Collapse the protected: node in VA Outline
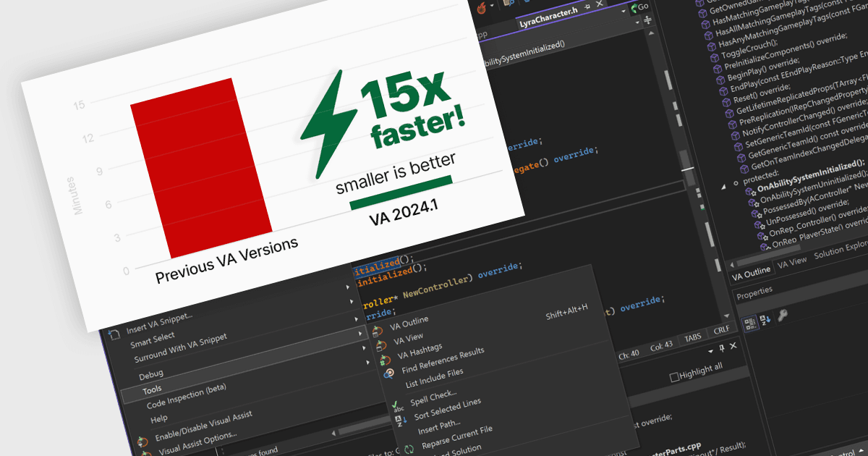The image size is (868, 456). pyautogui.click(x=725, y=185)
